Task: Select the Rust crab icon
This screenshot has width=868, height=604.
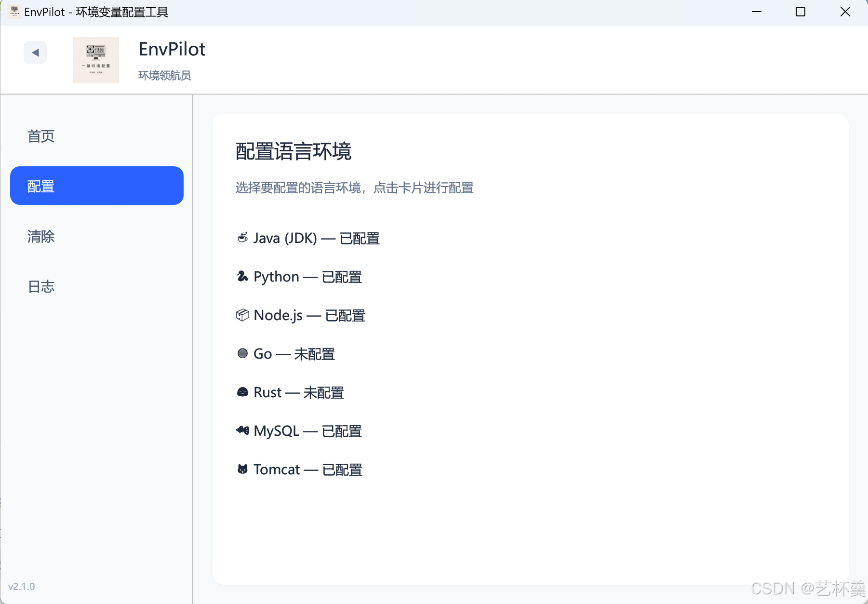Action: (x=242, y=392)
